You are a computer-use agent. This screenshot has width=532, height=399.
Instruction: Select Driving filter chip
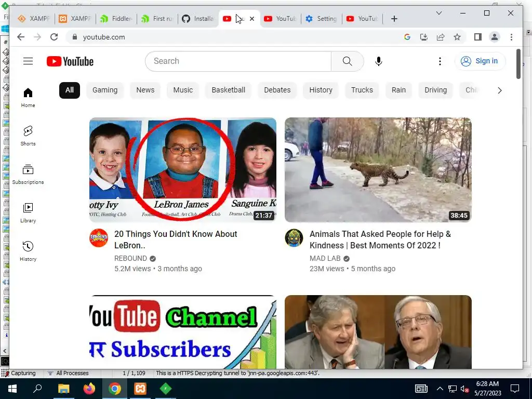[436, 90]
